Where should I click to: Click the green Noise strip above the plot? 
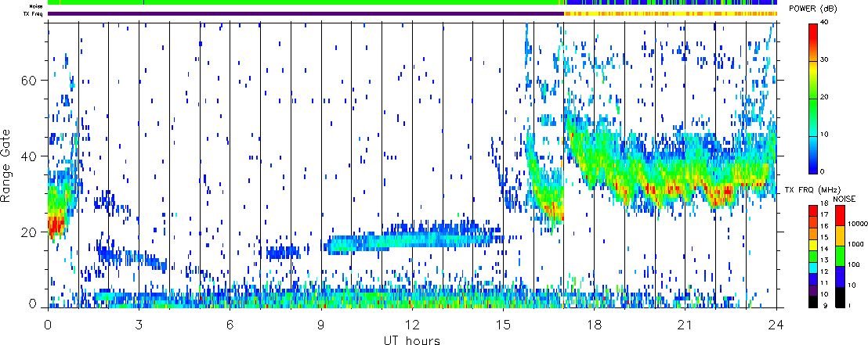pos(305,2)
